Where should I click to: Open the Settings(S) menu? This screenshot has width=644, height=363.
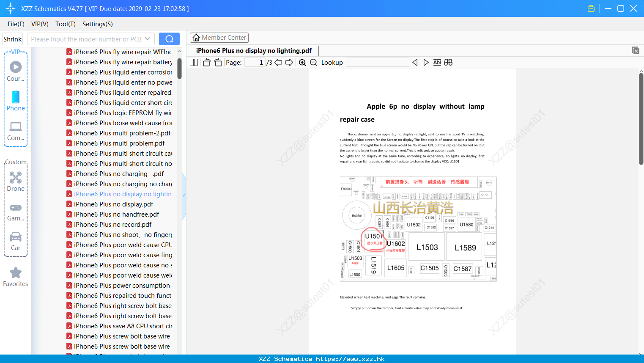coord(98,24)
